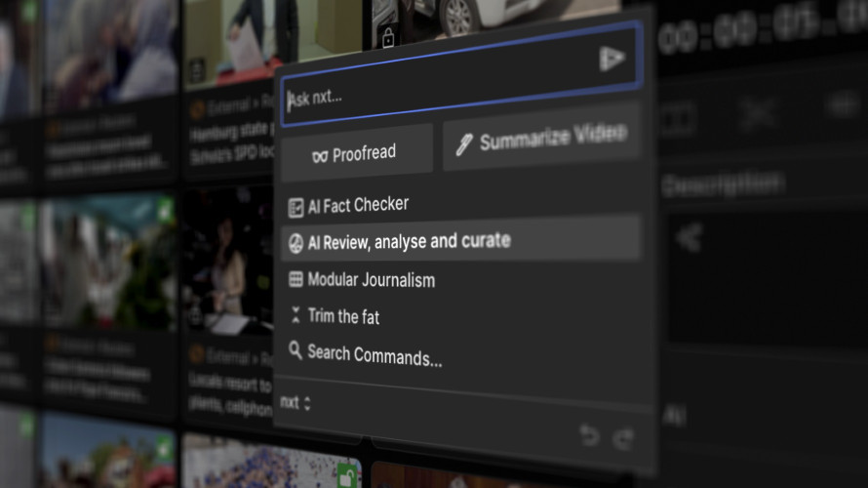
Task: Click the AI Fact Checker checklist icon
Action: point(296,207)
